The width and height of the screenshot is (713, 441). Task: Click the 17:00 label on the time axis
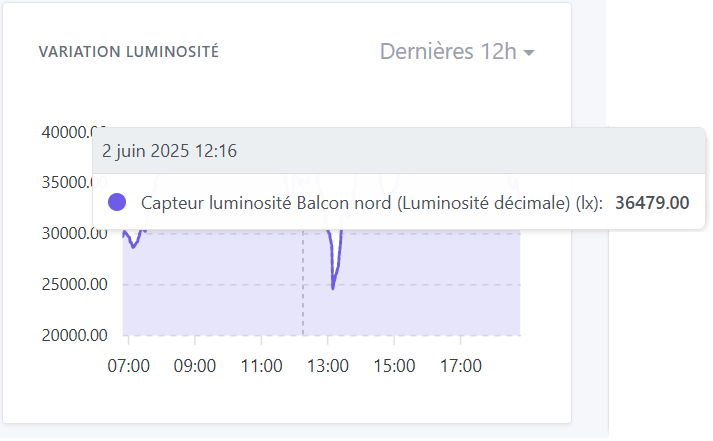tap(461, 366)
